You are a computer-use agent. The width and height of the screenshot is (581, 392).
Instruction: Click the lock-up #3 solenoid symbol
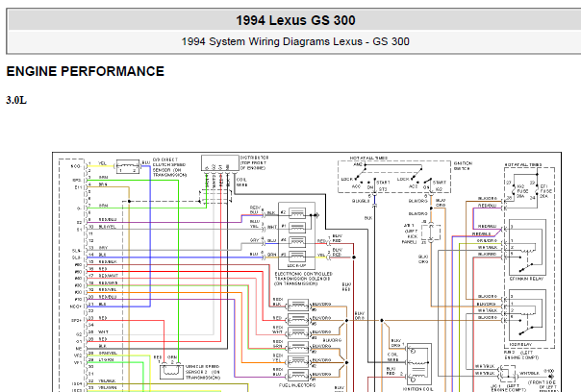click(x=297, y=256)
